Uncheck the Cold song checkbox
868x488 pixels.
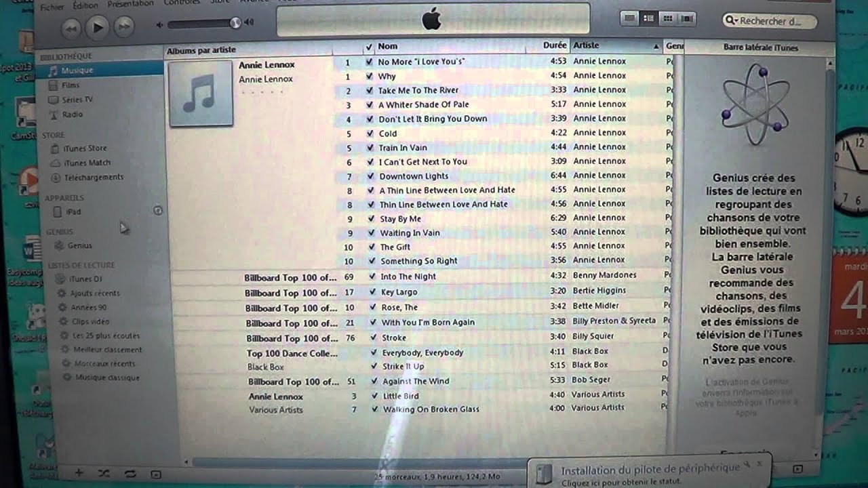coord(370,133)
